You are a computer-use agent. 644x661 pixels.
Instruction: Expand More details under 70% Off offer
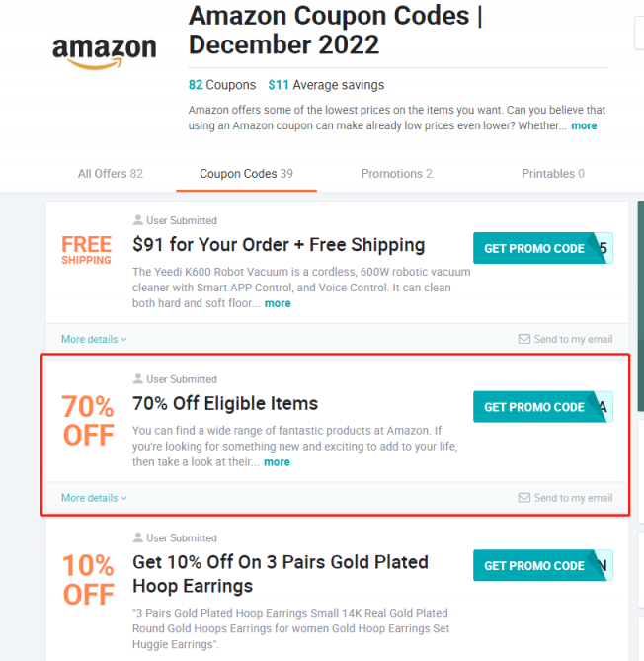pyautogui.click(x=94, y=498)
